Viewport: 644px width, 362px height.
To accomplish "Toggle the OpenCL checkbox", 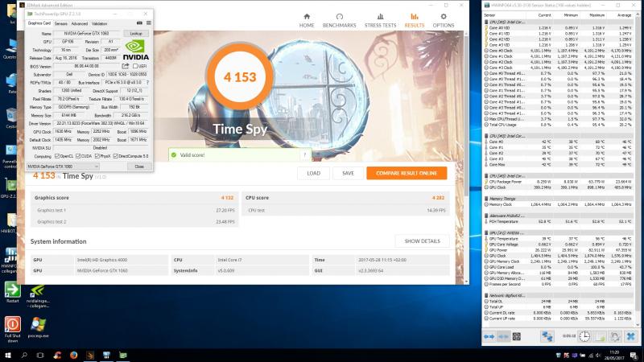I will click(x=56, y=156).
